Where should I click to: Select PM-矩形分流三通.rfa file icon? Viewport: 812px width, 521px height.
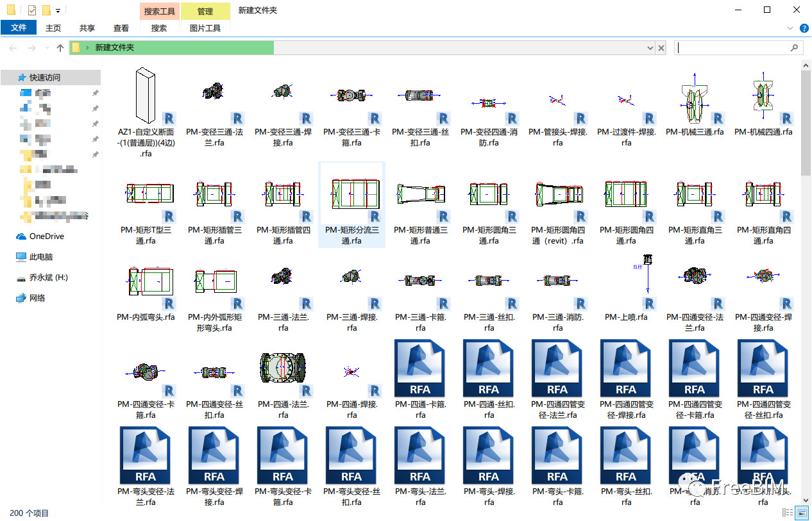(351, 194)
